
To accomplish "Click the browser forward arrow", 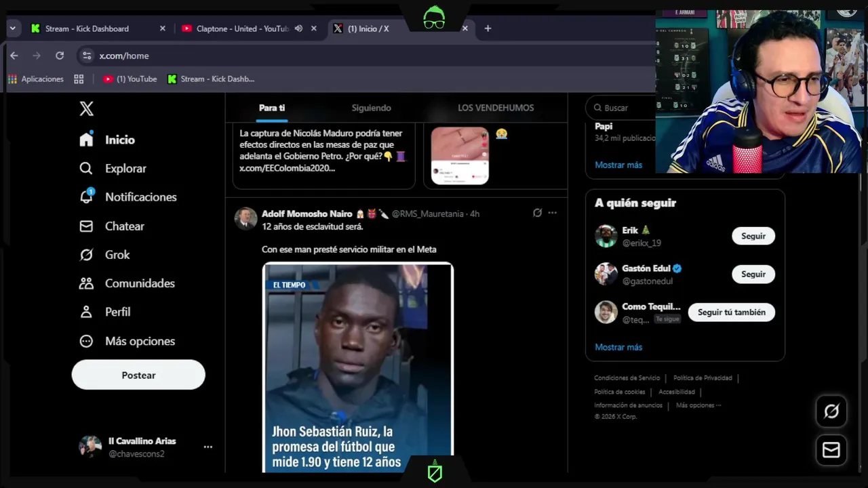I will (x=37, y=56).
